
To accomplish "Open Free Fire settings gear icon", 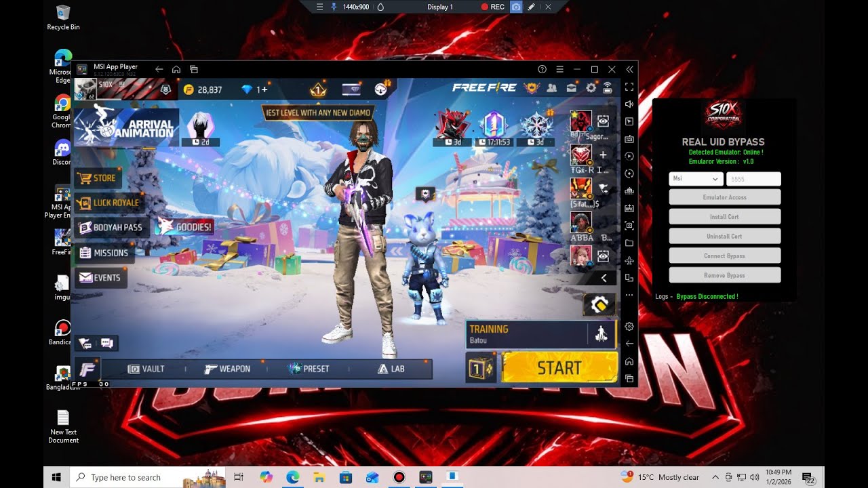I will [x=591, y=88].
